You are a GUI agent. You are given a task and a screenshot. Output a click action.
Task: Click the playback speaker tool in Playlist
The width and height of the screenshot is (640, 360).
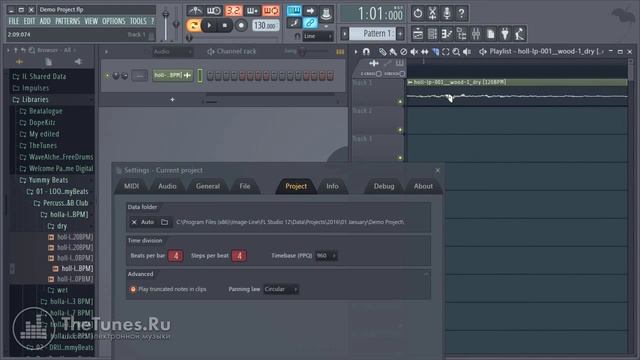point(467,52)
